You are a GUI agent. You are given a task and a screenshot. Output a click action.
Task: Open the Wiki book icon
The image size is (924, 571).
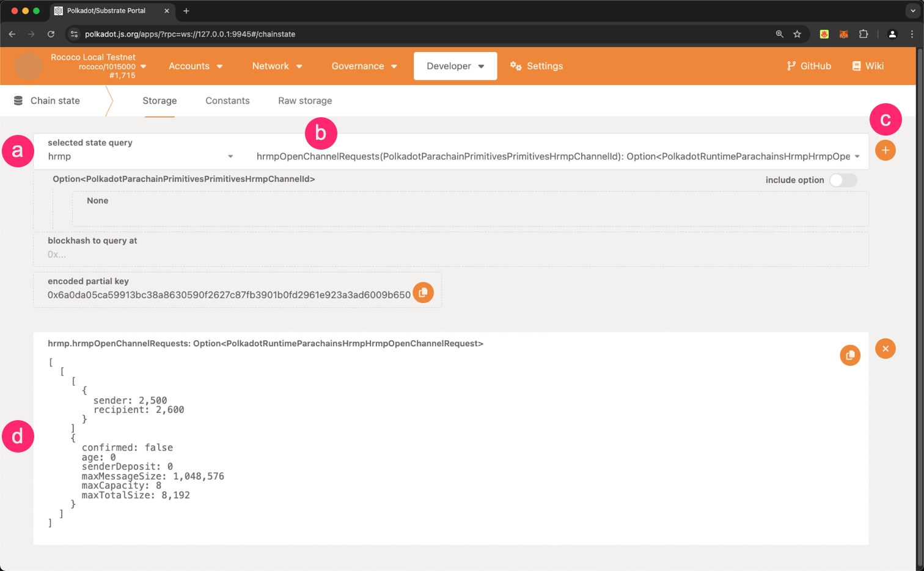[856, 66]
